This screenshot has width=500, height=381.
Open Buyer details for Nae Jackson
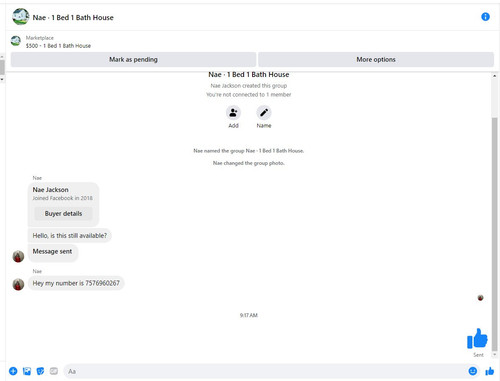pos(63,213)
